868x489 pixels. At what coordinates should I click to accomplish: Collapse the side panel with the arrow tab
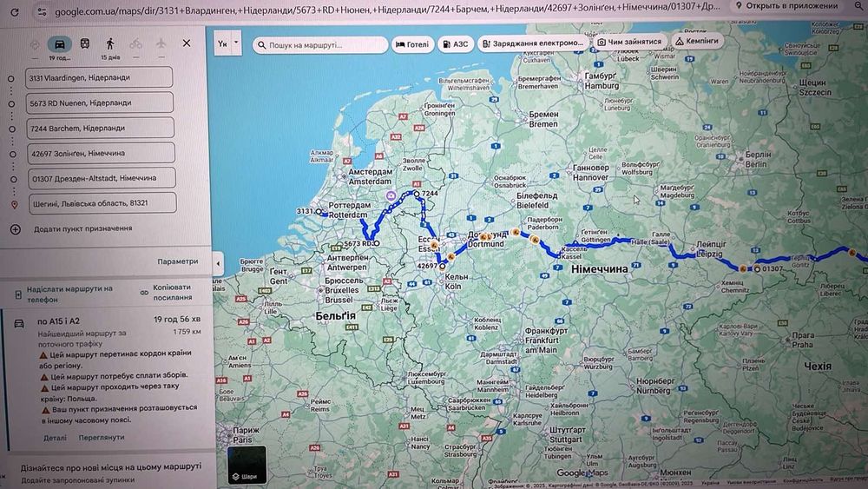218,263
